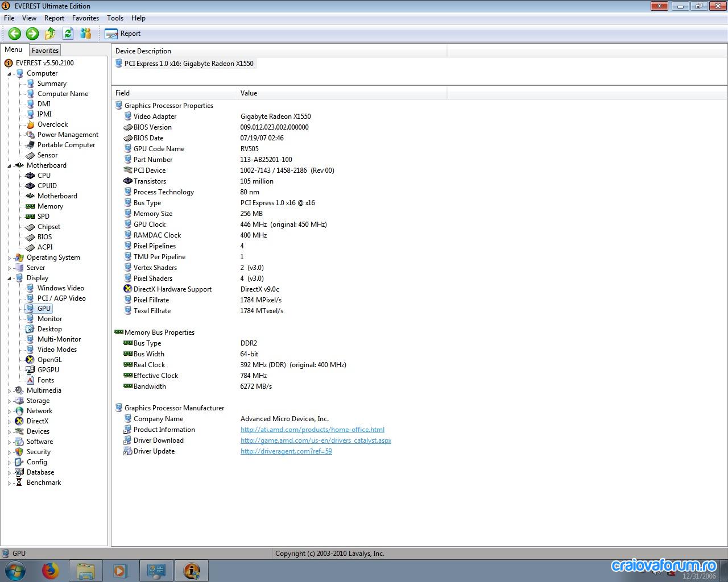
Task: Select the SPD memory module icon
Action: tap(31, 217)
